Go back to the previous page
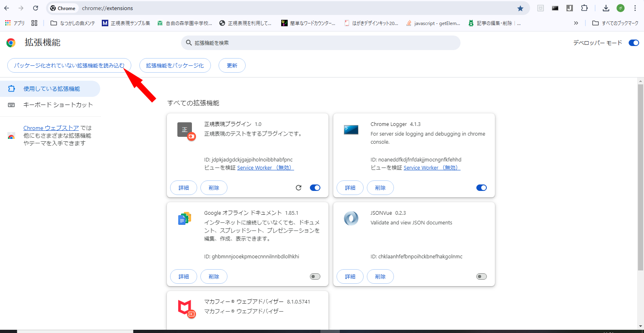 tap(6, 8)
